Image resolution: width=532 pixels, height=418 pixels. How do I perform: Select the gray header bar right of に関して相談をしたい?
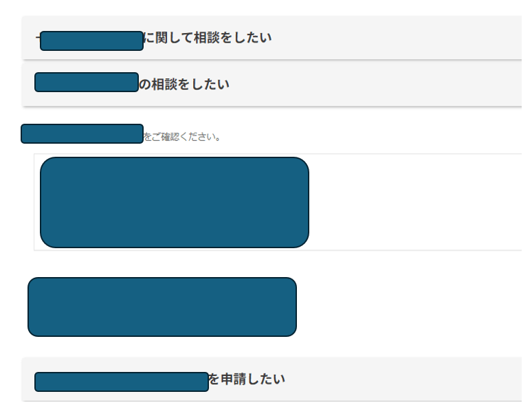397,37
